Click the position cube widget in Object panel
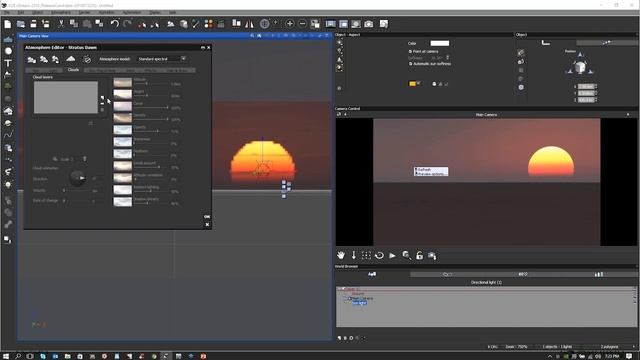The height and width of the screenshot is (360, 640). [x=580, y=67]
